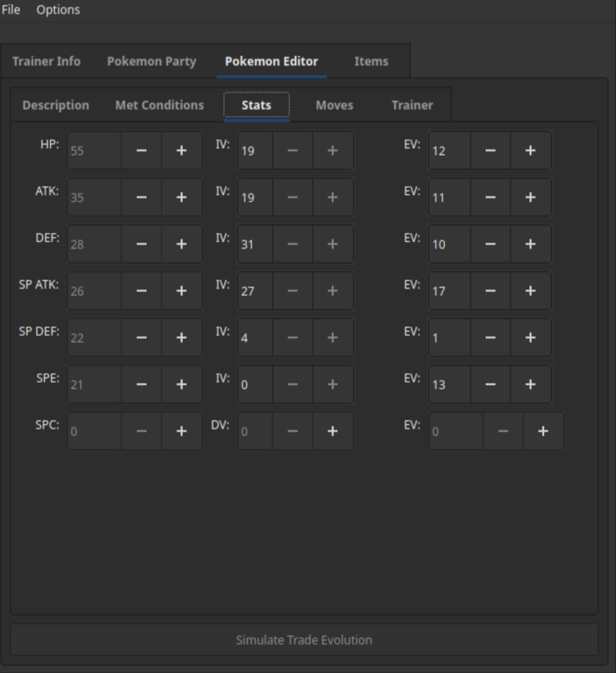The height and width of the screenshot is (673, 616).
Task: Lower the DEF stat using minus
Action: pos(141,244)
